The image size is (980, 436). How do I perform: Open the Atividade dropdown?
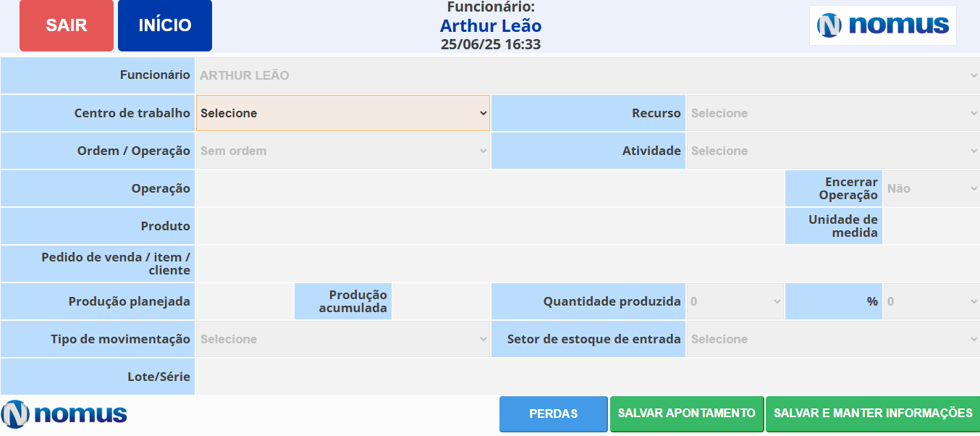click(832, 151)
